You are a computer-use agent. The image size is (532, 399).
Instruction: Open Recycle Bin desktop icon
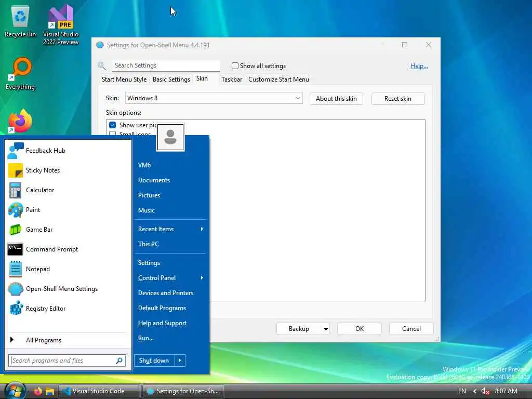(20, 21)
